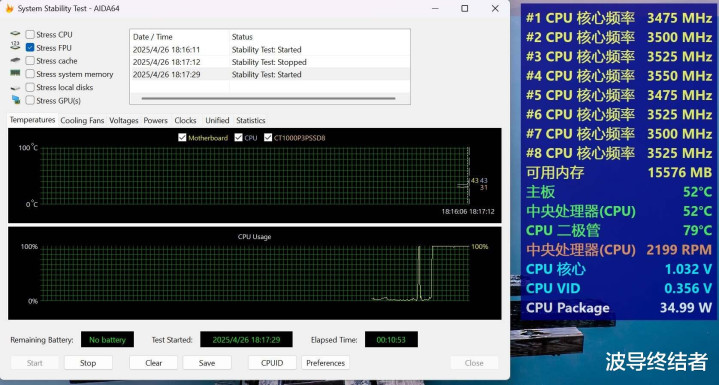Uncheck the Stress FPU checkbox
Screen dimensions: 719x385
tap(30, 47)
